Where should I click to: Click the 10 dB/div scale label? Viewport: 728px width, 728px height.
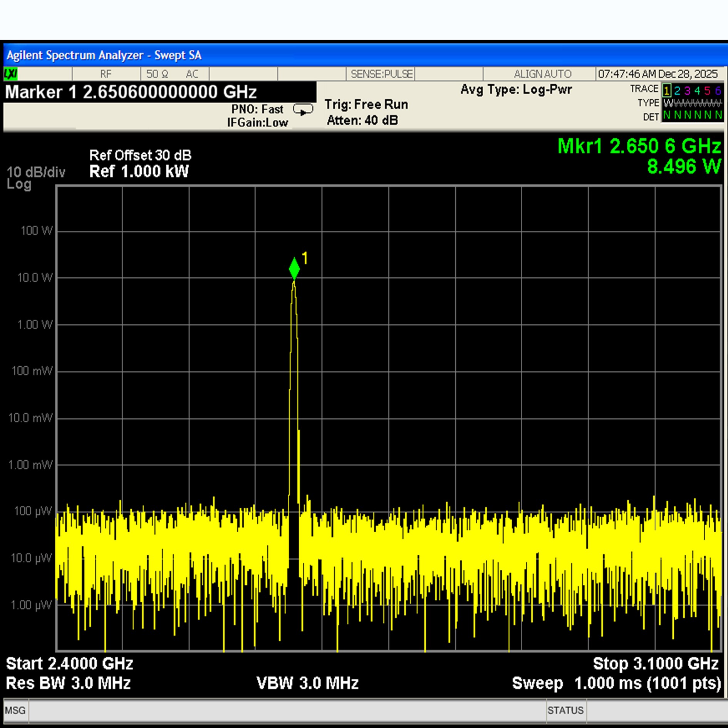pos(36,172)
